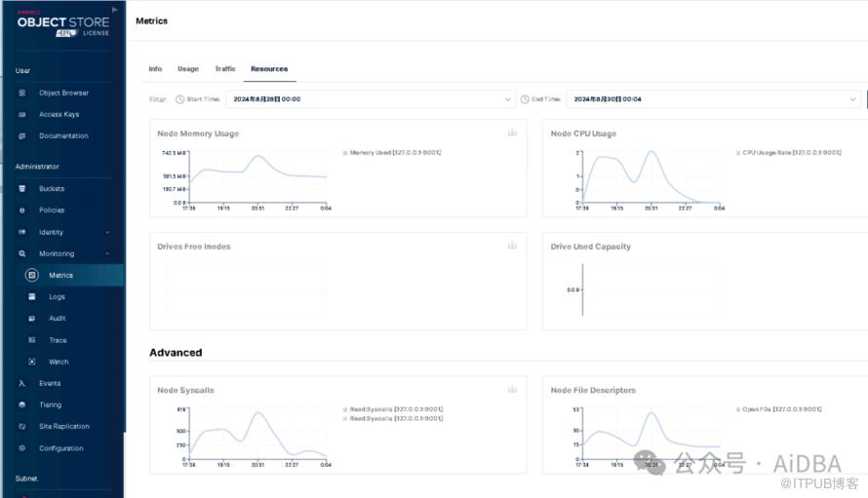Click Drives Free Inodes chart expand icon
Viewport: 868px width, 498px height.
[512, 246]
